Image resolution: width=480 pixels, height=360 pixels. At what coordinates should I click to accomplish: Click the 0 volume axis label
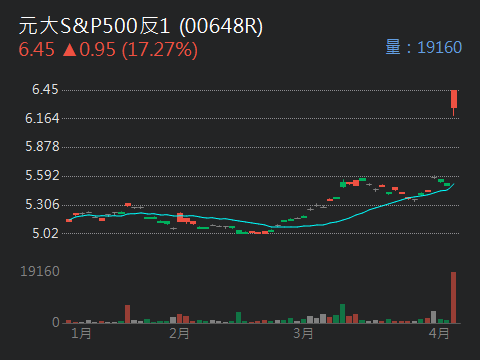coord(56,322)
